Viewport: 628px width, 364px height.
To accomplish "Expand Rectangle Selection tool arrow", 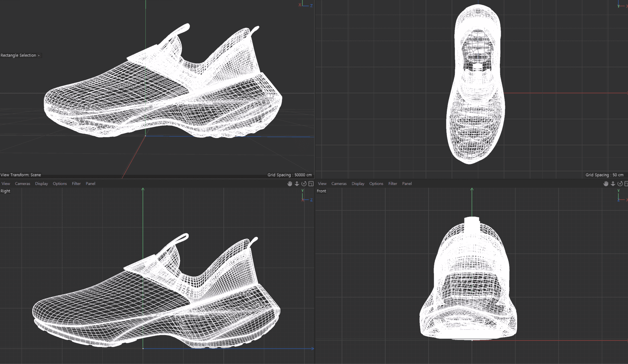I will pyautogui.click(x=39, y=55).
